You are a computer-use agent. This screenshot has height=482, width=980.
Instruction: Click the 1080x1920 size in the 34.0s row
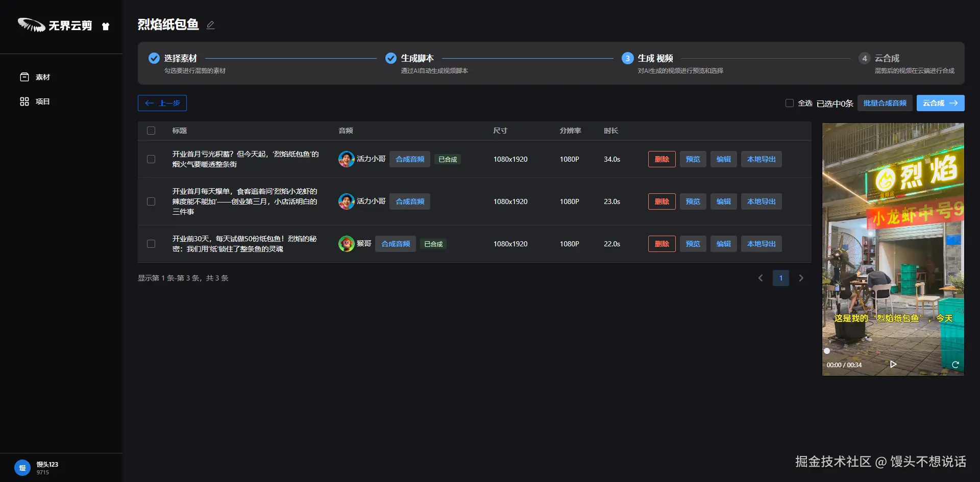click(510, 159)
